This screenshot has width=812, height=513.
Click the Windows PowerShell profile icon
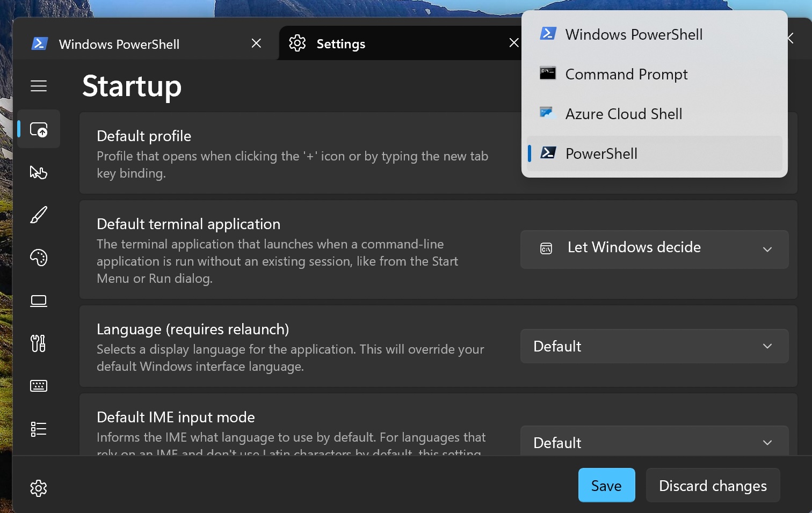(x=547, y=33)
